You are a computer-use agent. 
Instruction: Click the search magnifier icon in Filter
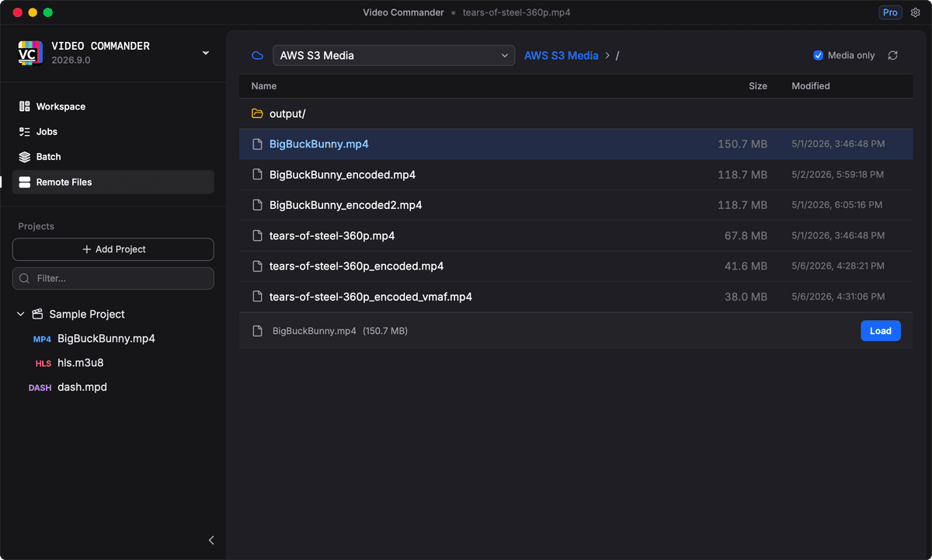coord(25,278)
